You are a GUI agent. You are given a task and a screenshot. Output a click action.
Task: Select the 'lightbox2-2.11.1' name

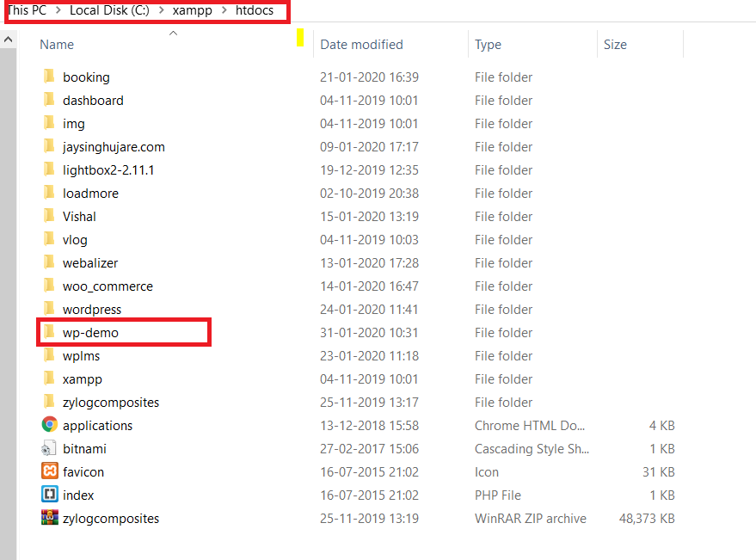(108, 169)
